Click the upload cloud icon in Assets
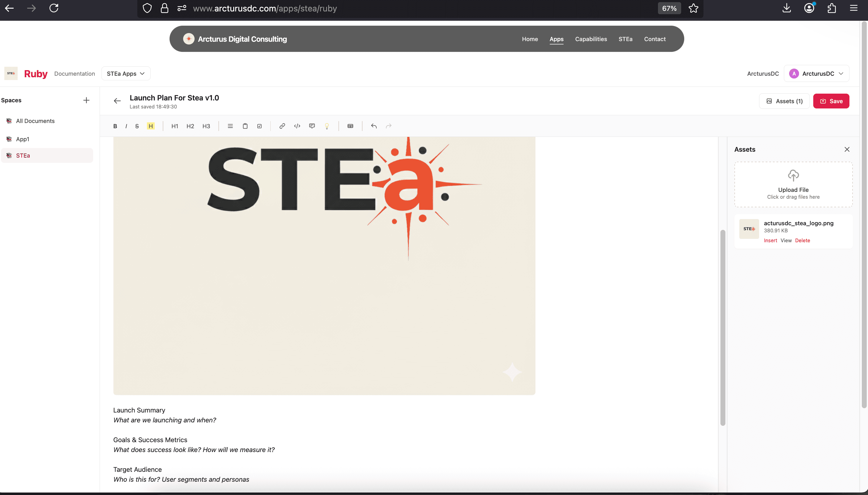868x495 pixels. (793, 176)
